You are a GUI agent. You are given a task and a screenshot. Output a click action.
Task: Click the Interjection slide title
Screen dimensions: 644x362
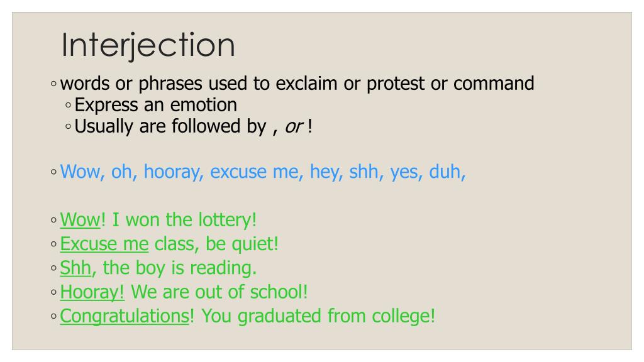click(x=148, y=45)
